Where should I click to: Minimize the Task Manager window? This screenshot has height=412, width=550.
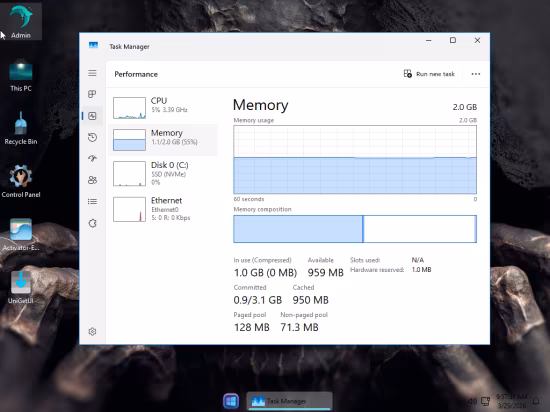(x=429, y=41)
